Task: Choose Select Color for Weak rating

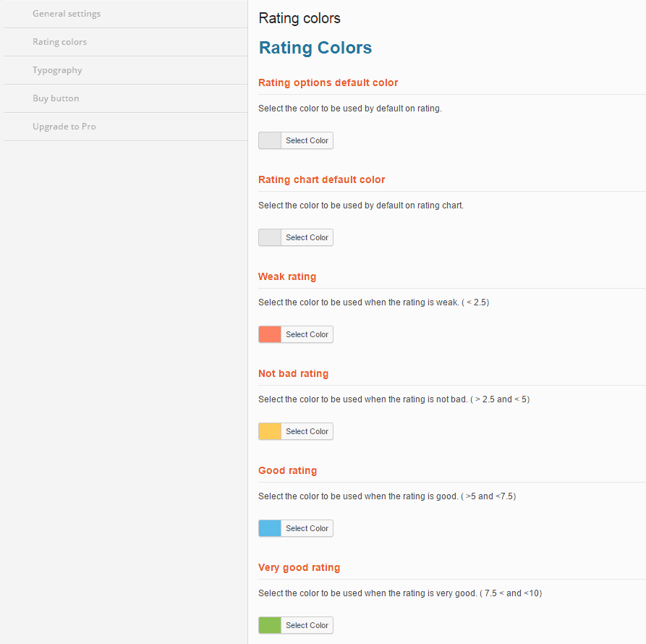Action: tap(307, 334)
